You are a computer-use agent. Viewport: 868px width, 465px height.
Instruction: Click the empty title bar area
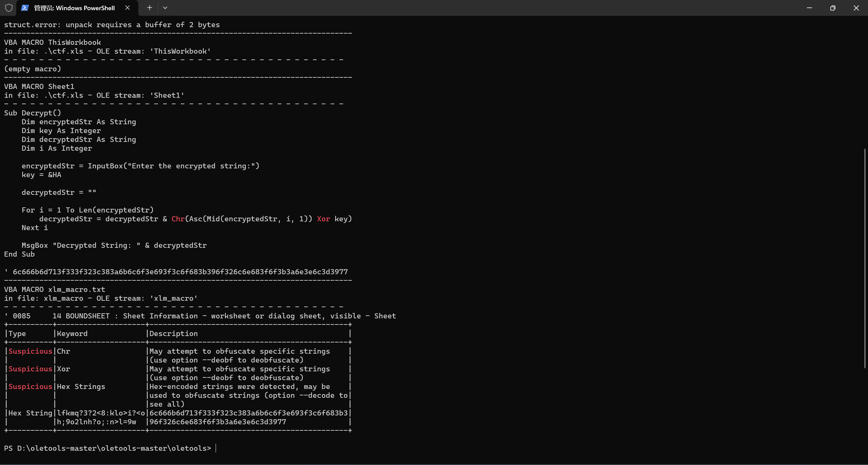pos(475,8)
